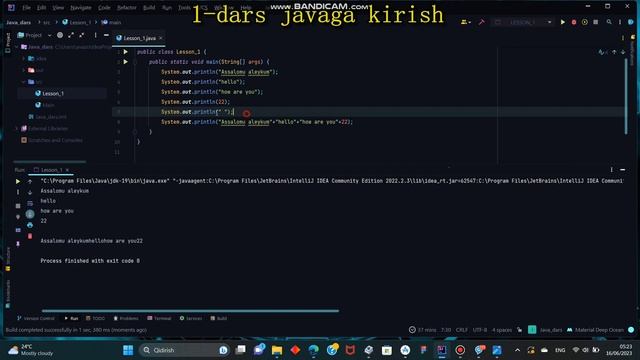
Task: Start debugging with the bug icon
Action: (573, 22)
